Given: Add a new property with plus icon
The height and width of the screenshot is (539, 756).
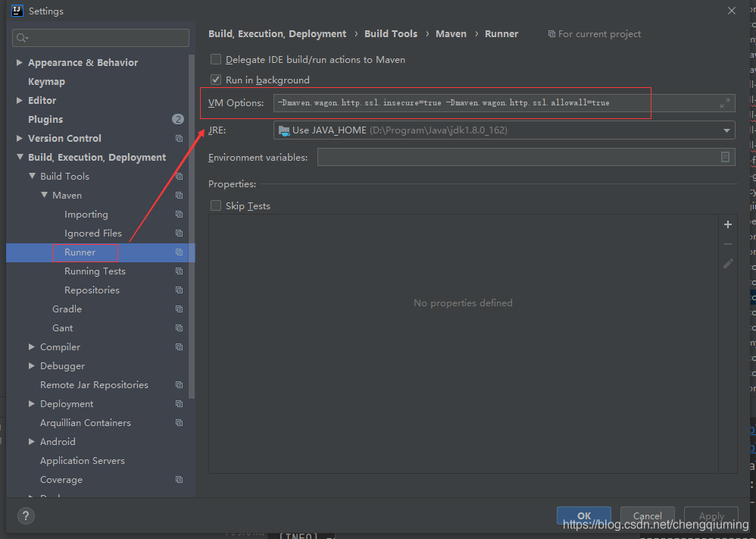Looking at the screenshot, I should (x=728, y=224).
